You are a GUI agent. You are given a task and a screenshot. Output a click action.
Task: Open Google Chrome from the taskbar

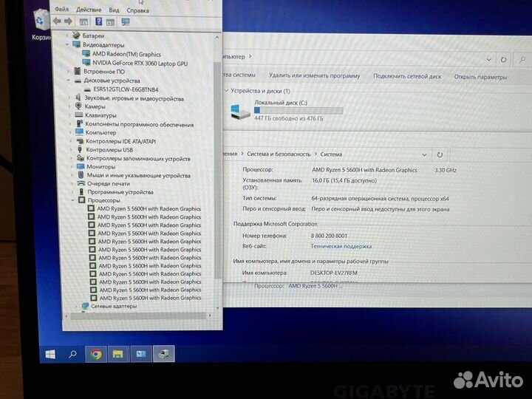point(95,354)
